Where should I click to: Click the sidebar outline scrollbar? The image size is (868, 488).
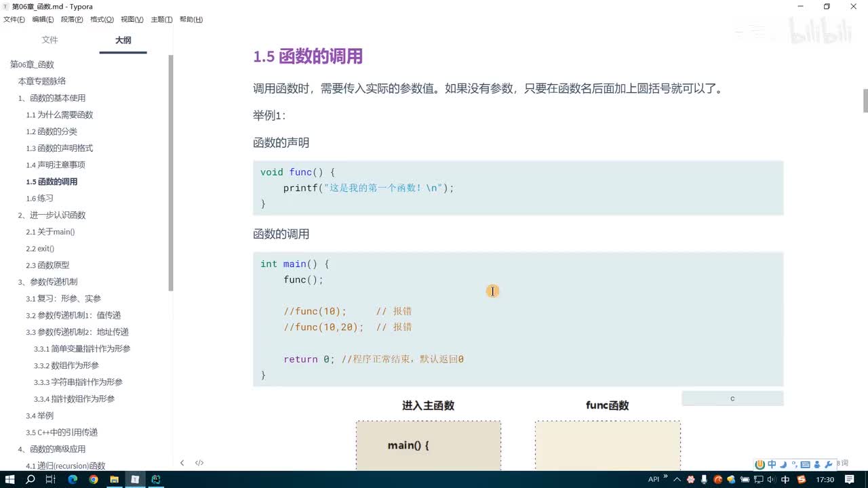[x=171, y=173]
